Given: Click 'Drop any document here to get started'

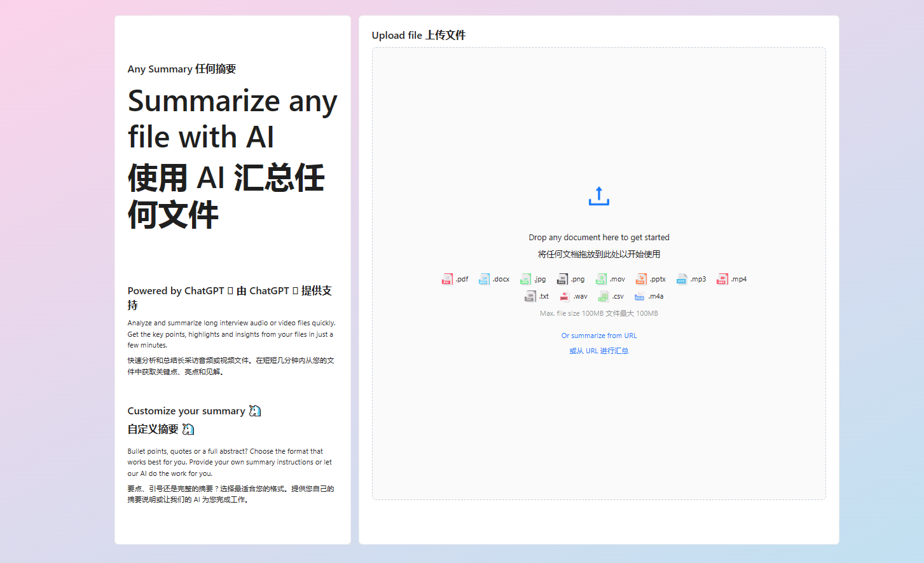Looking at the screenshot, I should coord(598,238).
